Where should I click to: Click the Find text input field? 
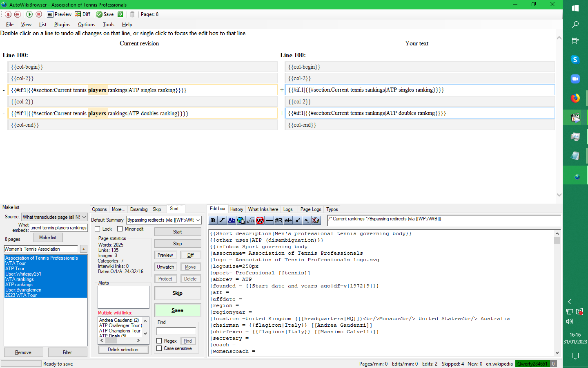tap(176, 331)
